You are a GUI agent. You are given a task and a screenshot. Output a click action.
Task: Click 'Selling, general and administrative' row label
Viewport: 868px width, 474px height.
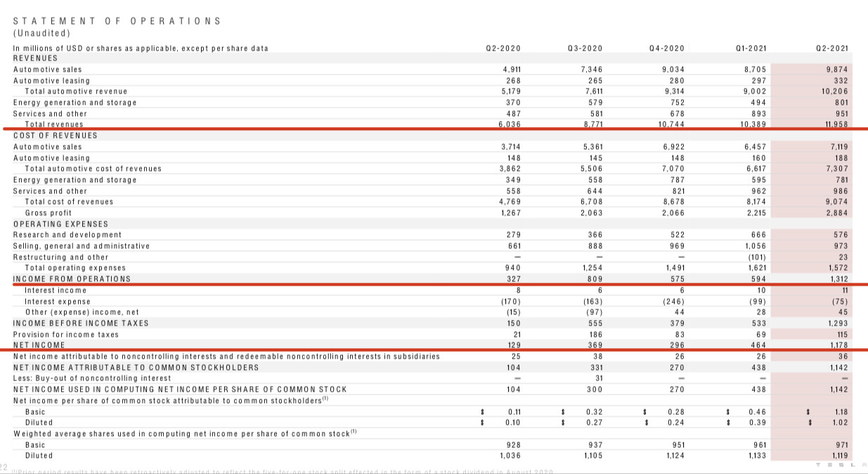(x=82, y=246)
